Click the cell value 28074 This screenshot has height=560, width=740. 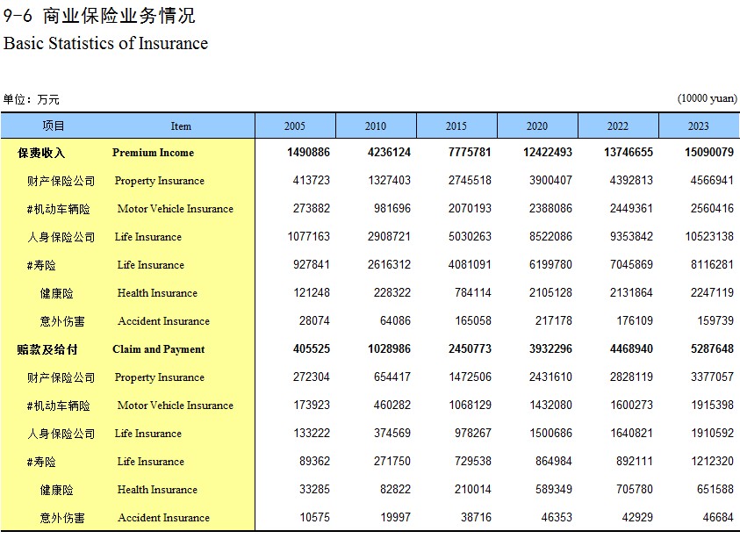(x=314, y=320)
